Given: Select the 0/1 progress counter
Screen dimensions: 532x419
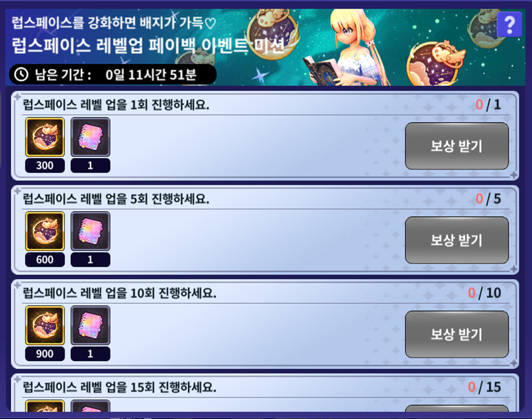Looking at the screenshot, I should 488,105.
